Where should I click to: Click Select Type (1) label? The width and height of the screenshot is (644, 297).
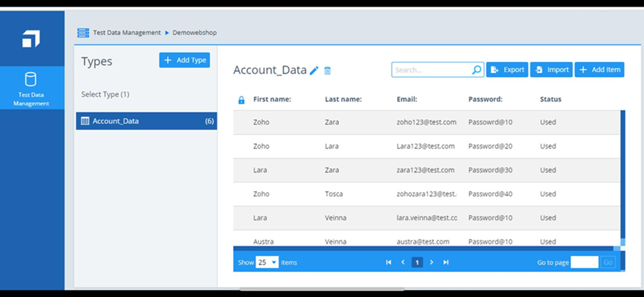pyautogui.click(x=105, y=94)
